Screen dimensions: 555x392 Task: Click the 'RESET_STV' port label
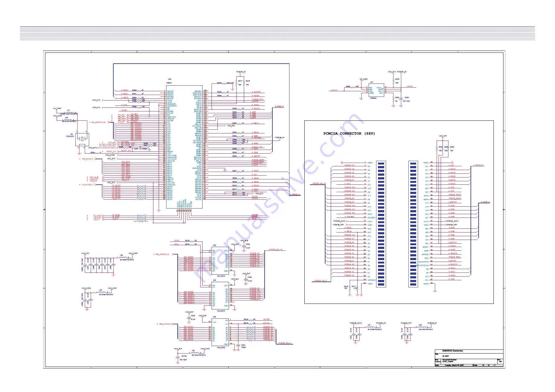(x=111, y=152)
